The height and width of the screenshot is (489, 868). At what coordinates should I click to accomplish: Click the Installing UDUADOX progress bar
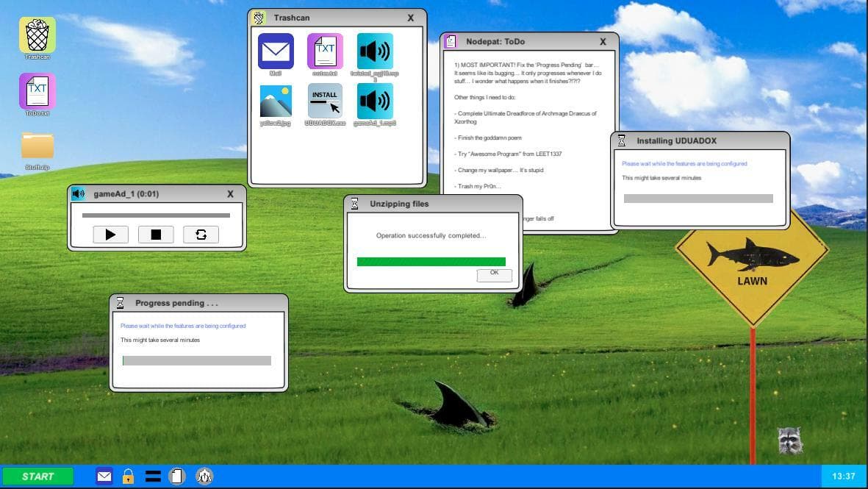point(699,199)
